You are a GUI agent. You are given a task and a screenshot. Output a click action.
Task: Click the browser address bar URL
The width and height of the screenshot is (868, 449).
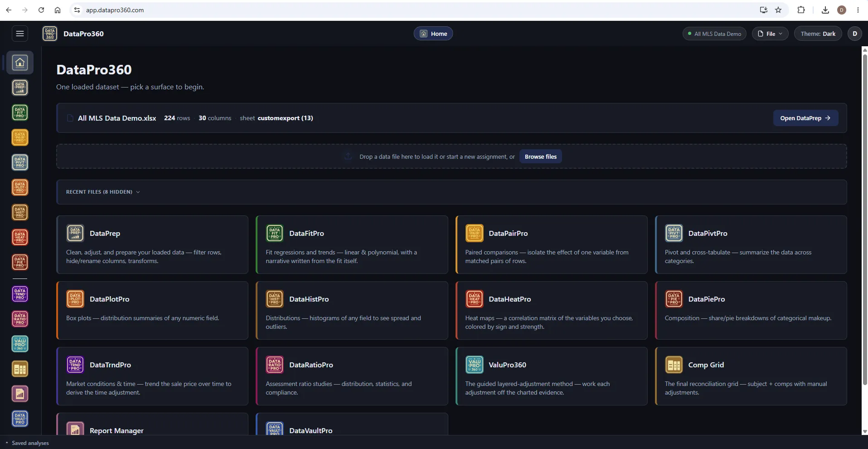[x=115, y=10]
